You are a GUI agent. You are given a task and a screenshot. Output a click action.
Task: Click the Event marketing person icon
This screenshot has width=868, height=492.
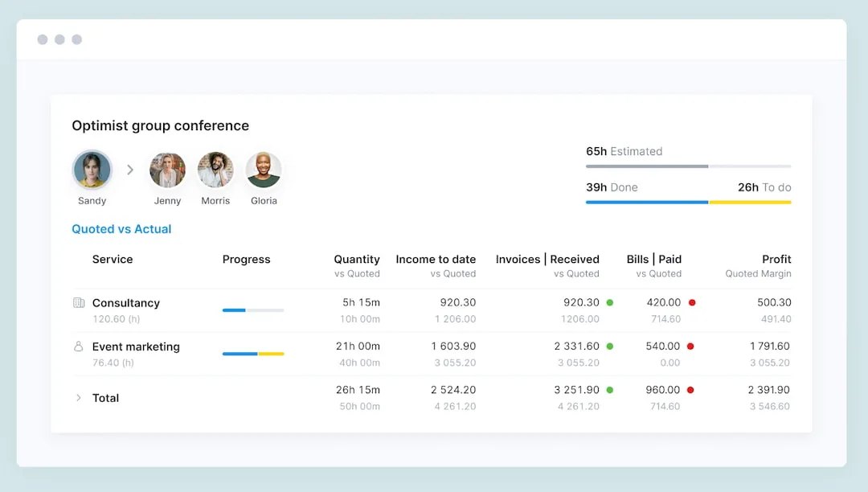click(78, 346)
